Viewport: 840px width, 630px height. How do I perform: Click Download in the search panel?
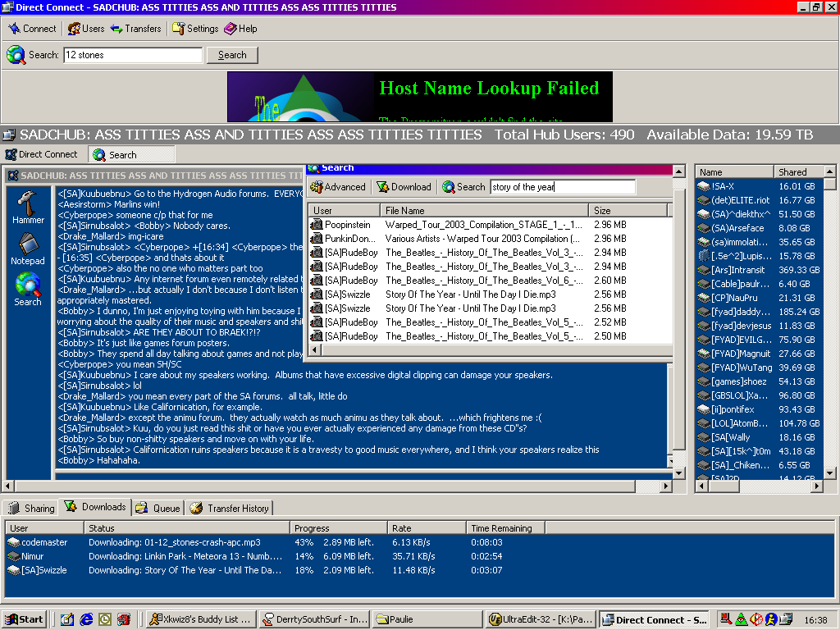pyautogui.click(x=404, y=187)
